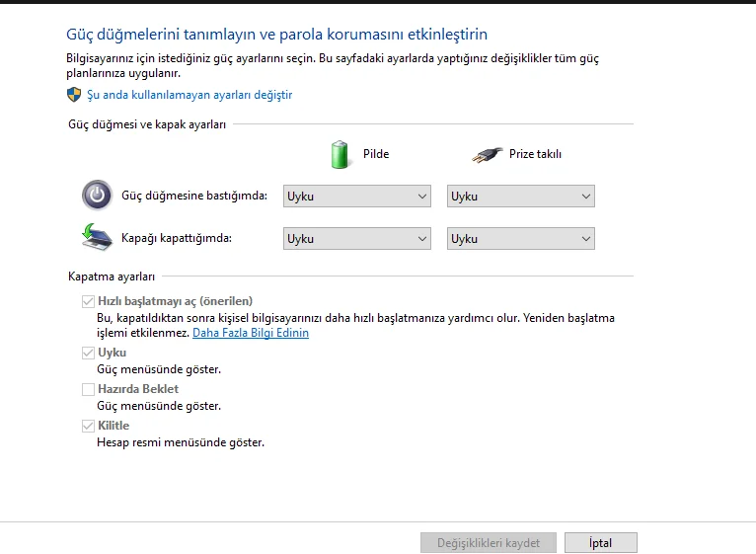Click the 'Prize takılı' column heading

click(535, 154)
